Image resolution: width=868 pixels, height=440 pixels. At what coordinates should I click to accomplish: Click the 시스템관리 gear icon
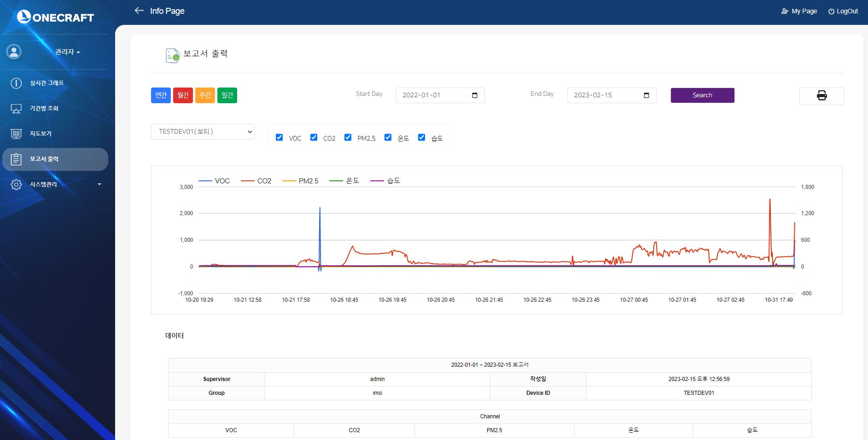click(x=16, y=184)
